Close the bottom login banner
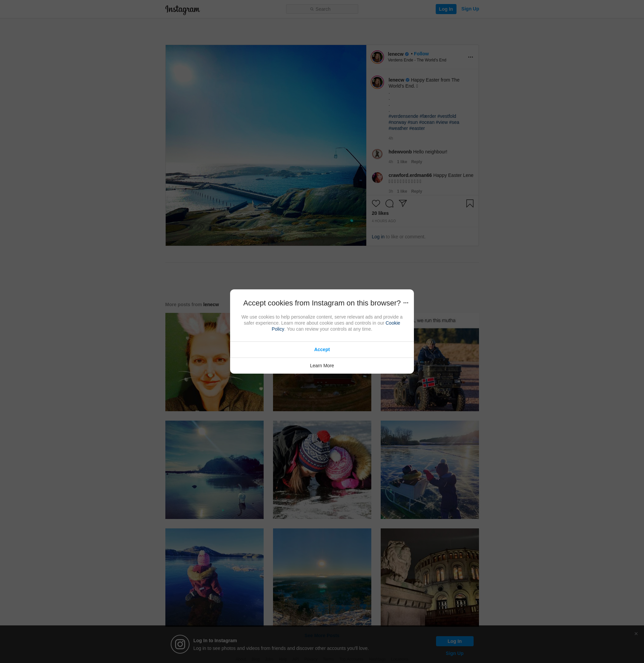 click(x=636, y=633)
